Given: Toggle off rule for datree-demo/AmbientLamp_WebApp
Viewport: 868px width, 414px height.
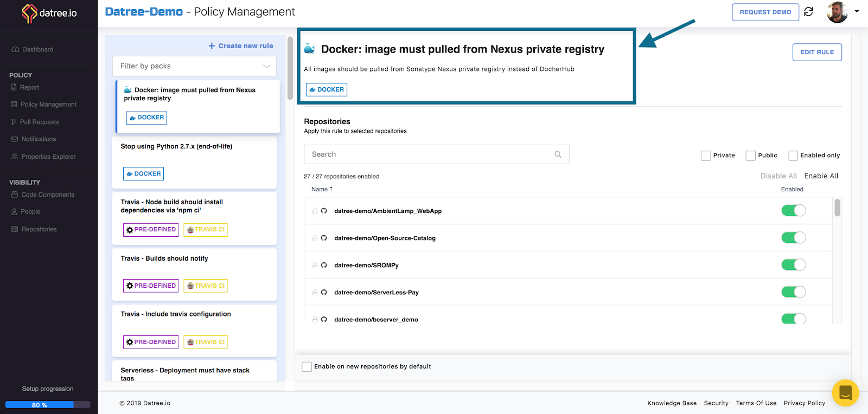Looking at the screenshot, I should point(793,211).
